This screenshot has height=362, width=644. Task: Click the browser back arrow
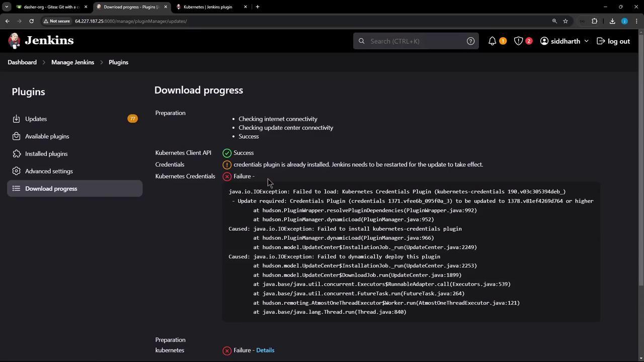7,21
